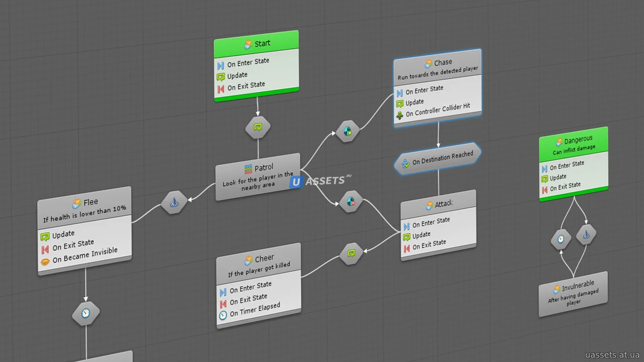The image size is (644, 362).
Task: Click the update transition hexagon below Start
Action: (x=258, y=127)
